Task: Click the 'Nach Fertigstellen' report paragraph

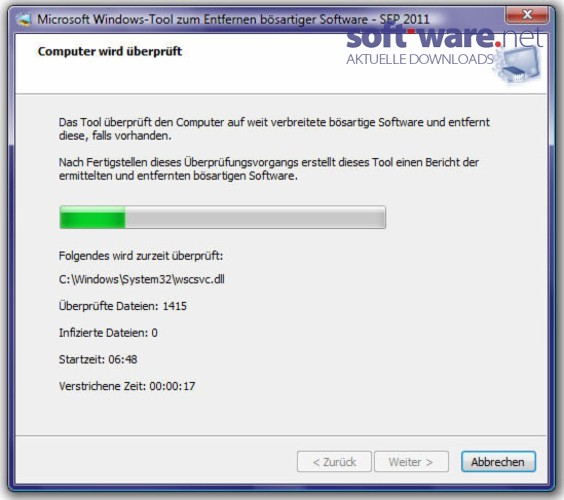Action: pos(269,169)
